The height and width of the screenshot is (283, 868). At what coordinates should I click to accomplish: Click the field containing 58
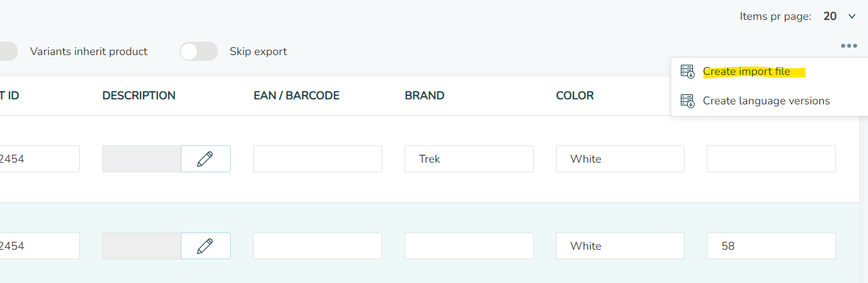[x=771, y=246]
